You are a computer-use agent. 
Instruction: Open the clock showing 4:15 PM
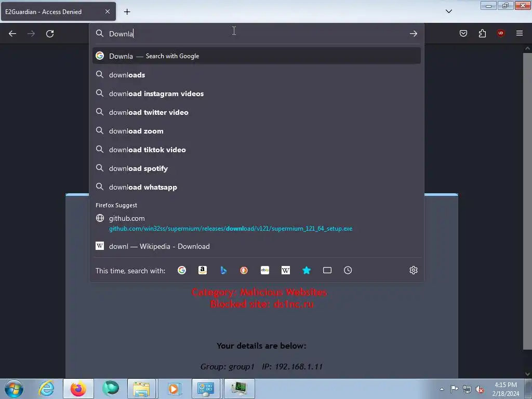tap(506, 389)
